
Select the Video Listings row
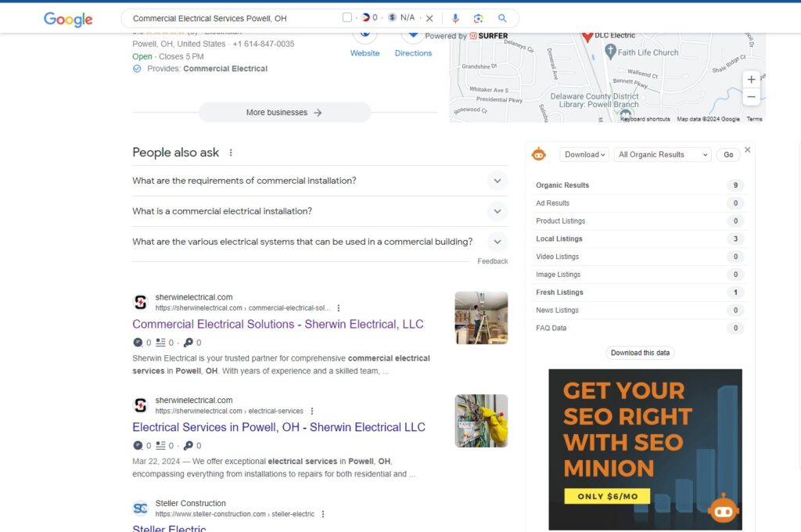[x=639, y=257]
